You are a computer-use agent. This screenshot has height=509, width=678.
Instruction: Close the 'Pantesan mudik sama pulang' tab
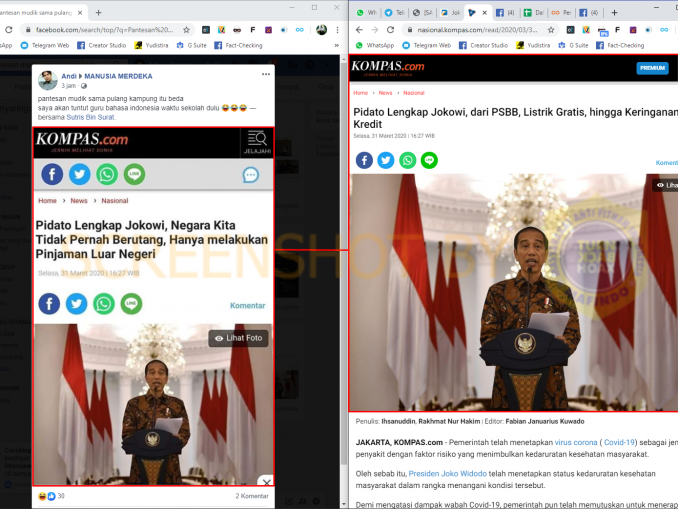80,13
